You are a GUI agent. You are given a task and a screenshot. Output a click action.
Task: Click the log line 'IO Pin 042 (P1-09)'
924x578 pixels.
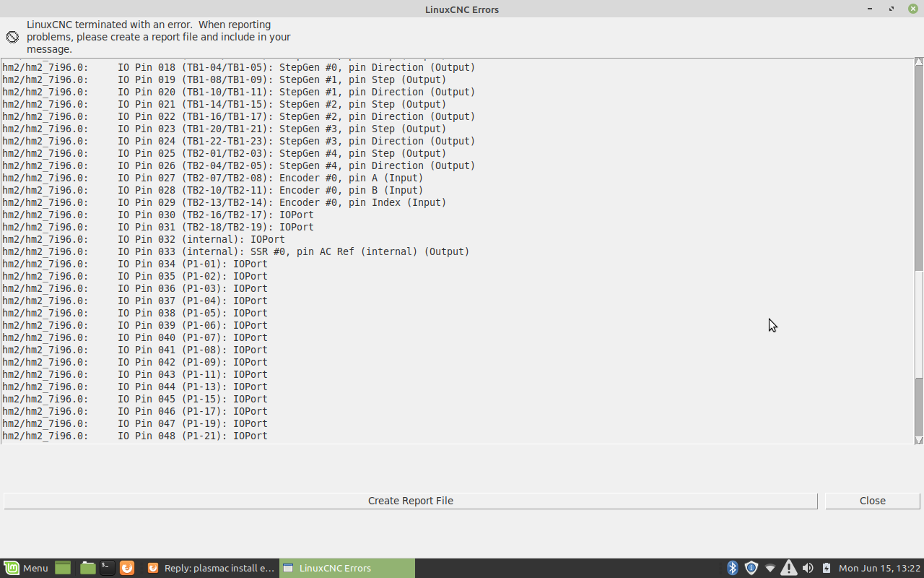pyautogui.click(x=135, y=362)
